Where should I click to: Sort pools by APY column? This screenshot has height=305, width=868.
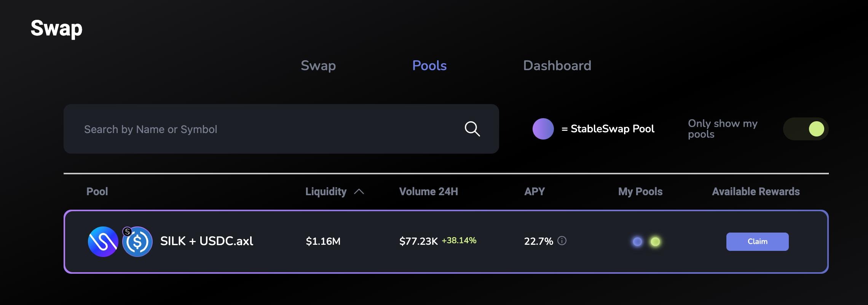(x=535, y=191)
